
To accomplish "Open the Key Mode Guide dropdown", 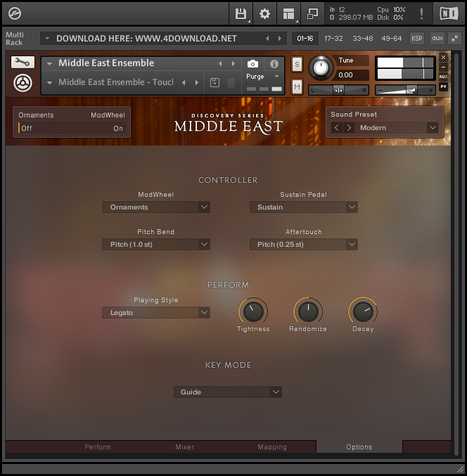I will pos(228,392).
